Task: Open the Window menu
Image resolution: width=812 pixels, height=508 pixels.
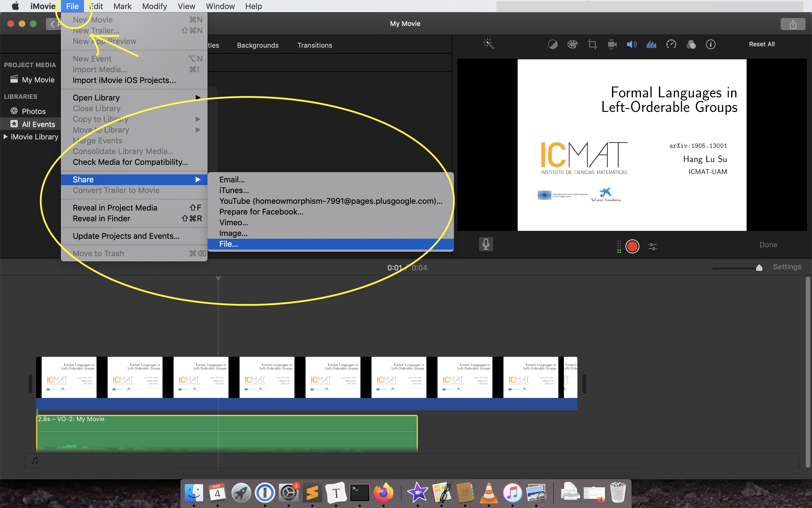Action: 220,6
